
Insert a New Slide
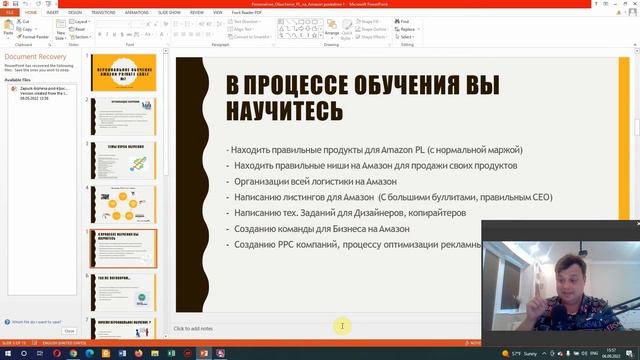pos(61,29)
